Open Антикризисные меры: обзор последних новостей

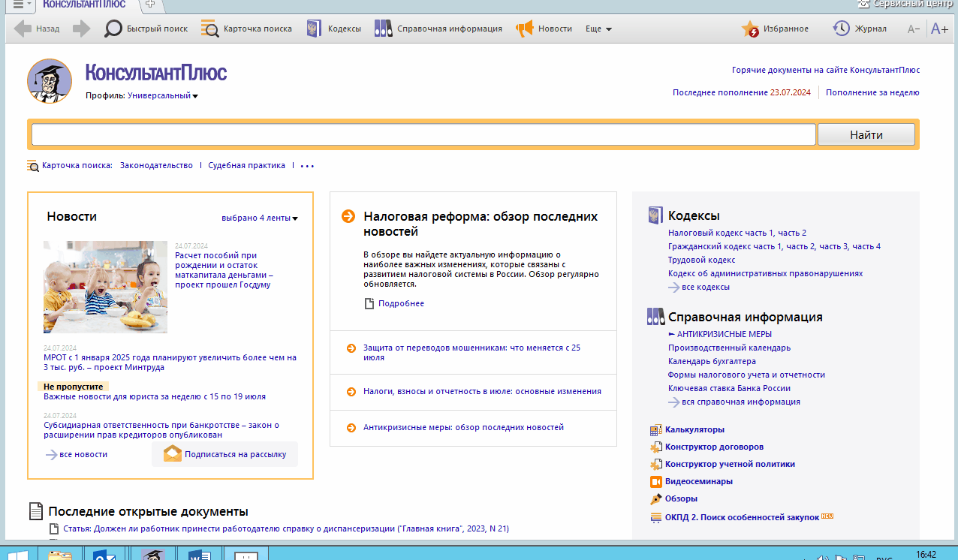click(x=463, y=428)
